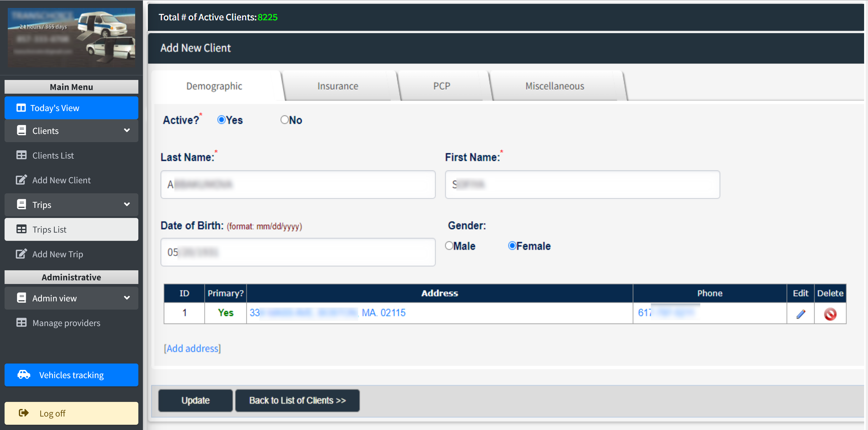Collapse the Trips menu chevron
The width and height of the screenshot is (868, 430).
pyautogui.click(x=127, y=204)
